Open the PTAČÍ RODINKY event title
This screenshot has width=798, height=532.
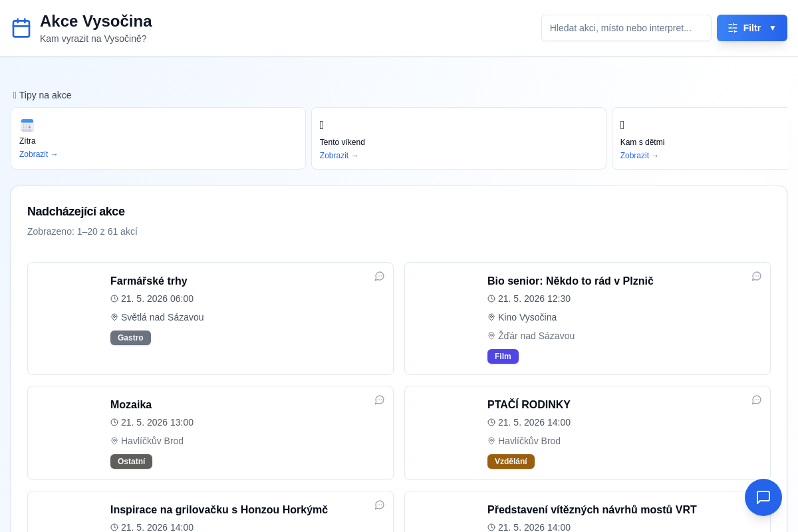(529, 404)
